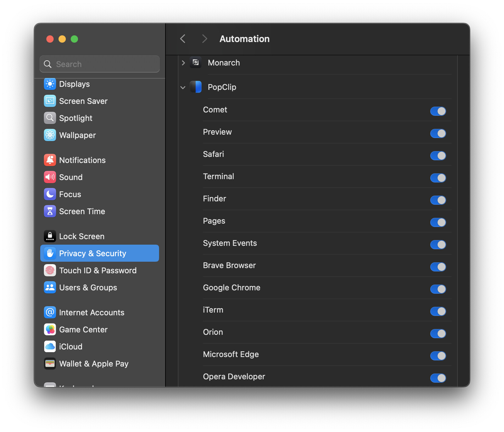This screenshot has width=504, height=432.
Task: Expand the Monarch app row
Action: (183, 63)
